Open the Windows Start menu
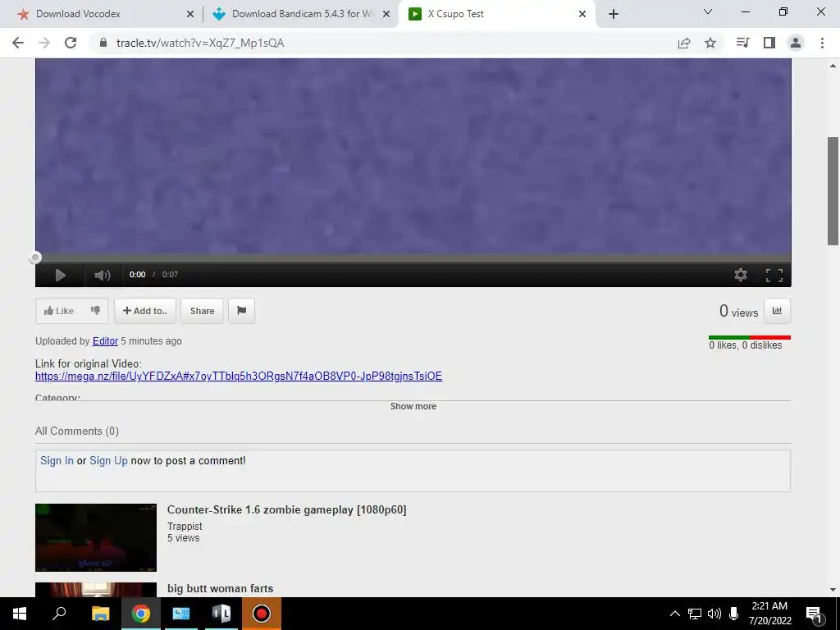Viewport: 840px width, 630px height. point(20,614)
